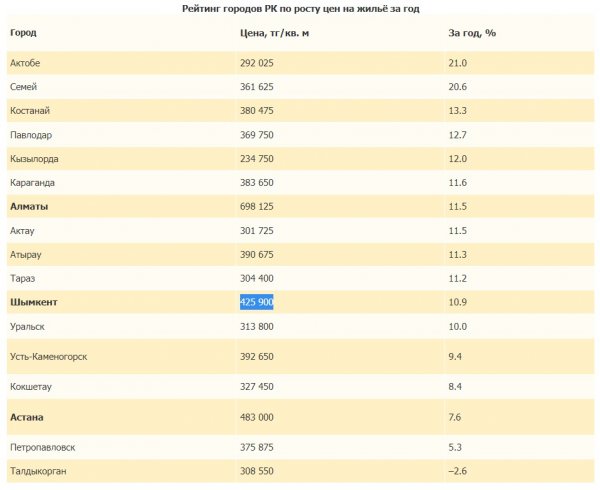Click the table title about housing price growth

pyautogui.click(x=301, y=8)
